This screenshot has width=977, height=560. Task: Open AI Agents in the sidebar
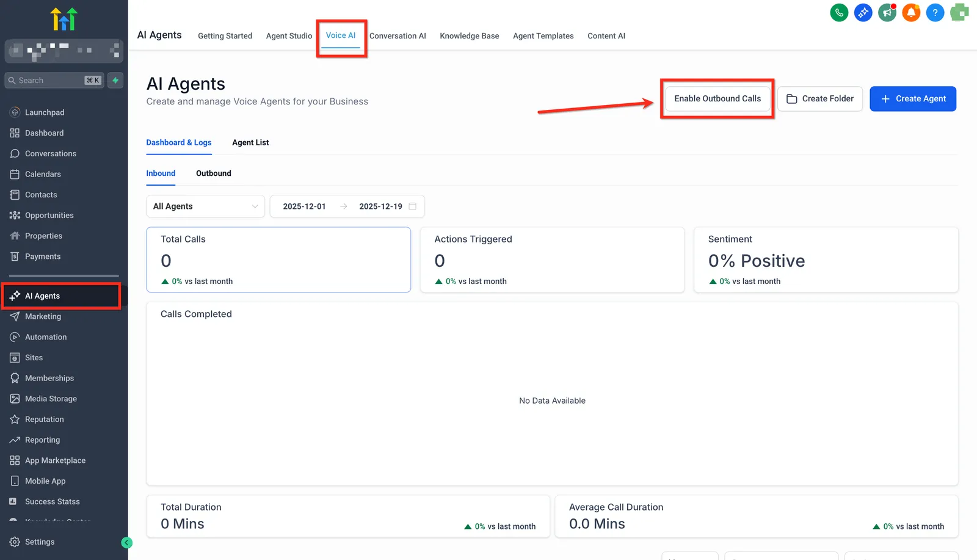click(61, 296)
